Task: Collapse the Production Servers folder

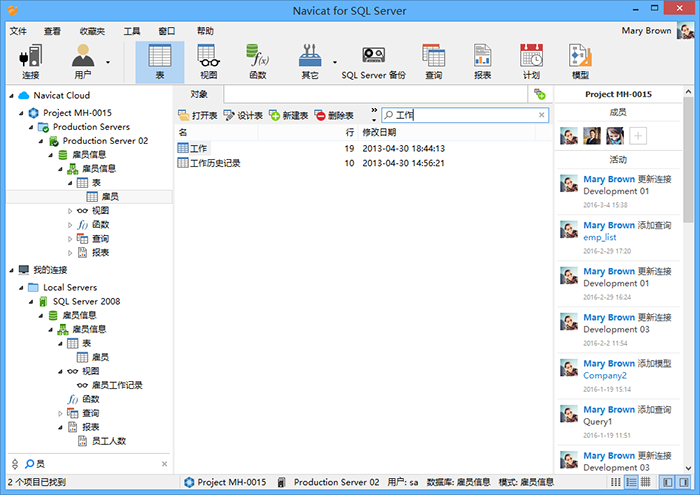Action: 31,127
